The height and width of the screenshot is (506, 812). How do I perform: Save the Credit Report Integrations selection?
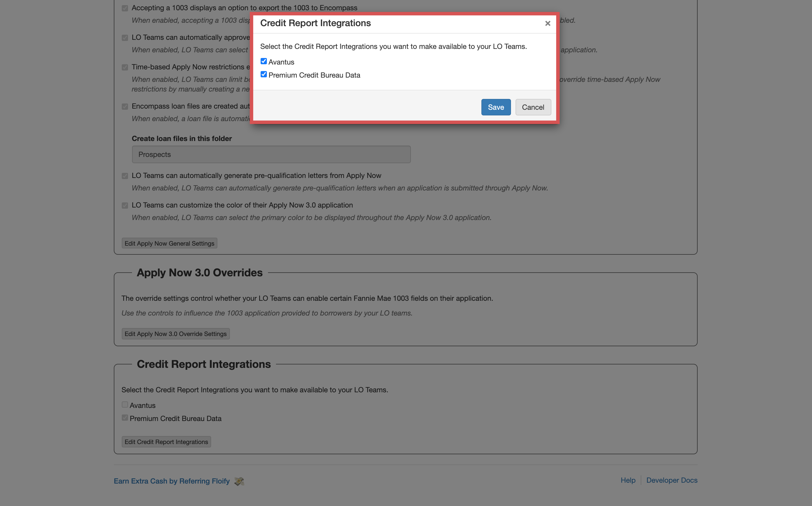[496, 107]
